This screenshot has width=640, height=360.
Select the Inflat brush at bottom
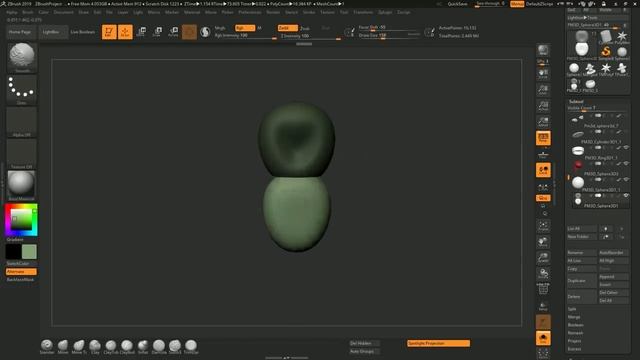pos(143,347)
